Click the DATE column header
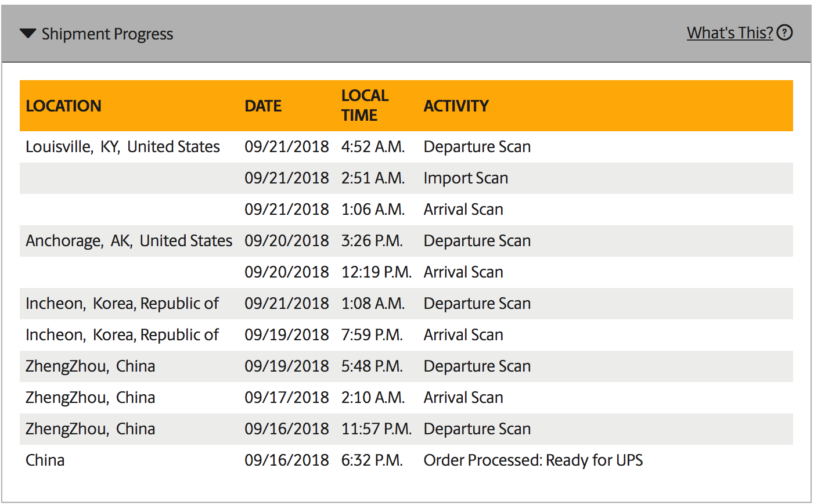Viewport: 814px width, 504px height. pos(263,106)
